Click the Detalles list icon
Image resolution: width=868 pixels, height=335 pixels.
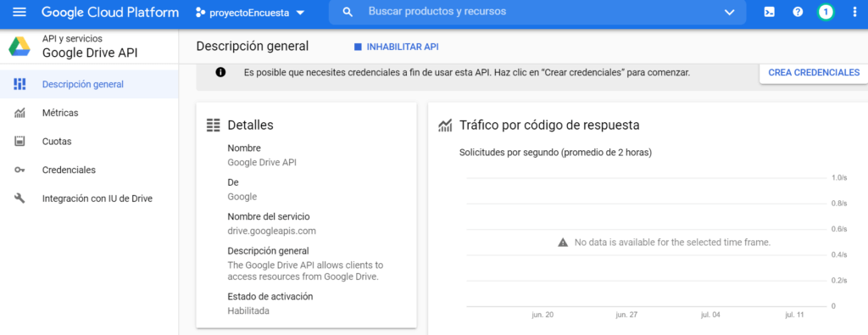coord(213,126)
